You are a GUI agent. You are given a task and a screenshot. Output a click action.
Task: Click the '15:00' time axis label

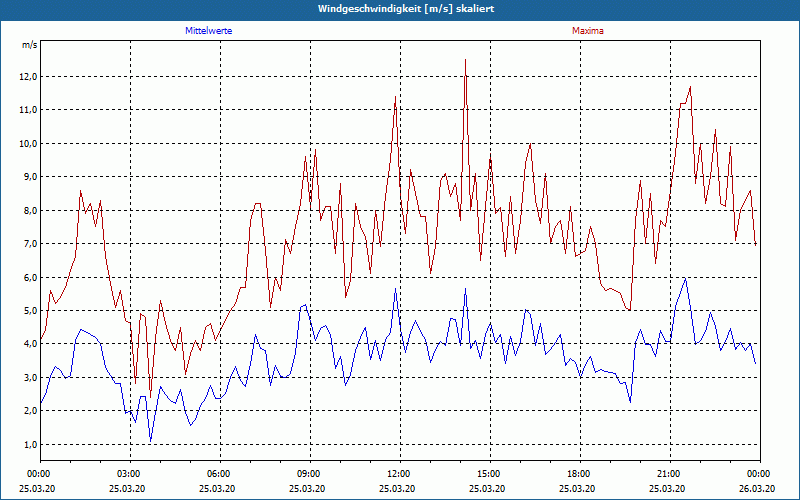click(490, 474)
